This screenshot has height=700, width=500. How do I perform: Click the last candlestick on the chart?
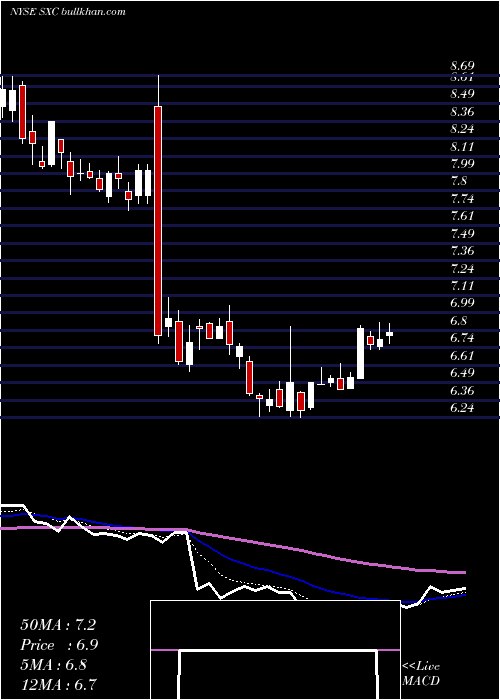coord(389,333)
